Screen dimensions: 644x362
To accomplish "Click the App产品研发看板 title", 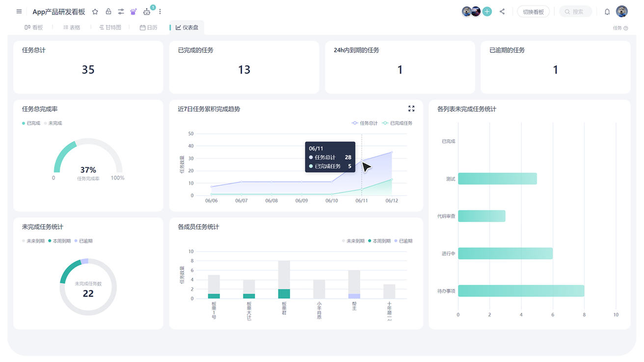I will pos(58,11).
